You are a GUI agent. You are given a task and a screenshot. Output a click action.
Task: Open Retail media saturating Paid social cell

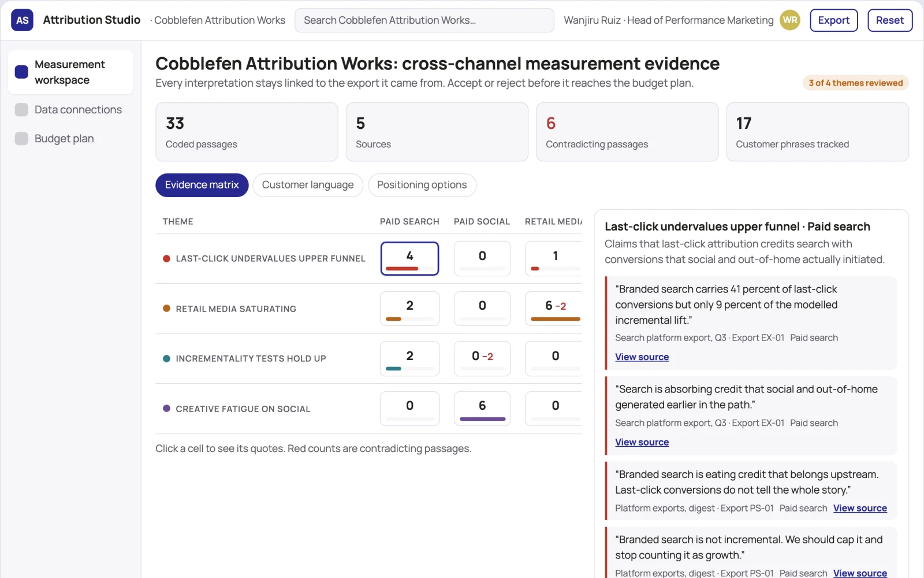point(482,309)
